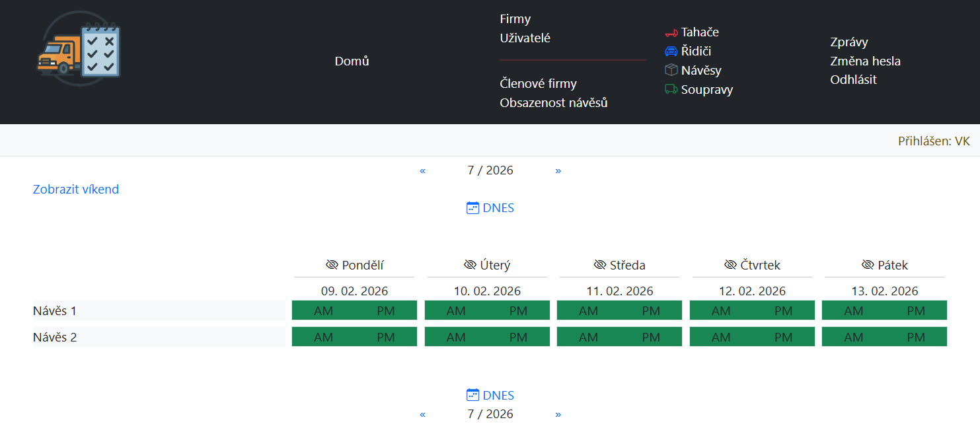
Task: Go to the previous week at top
Action: 422,170
